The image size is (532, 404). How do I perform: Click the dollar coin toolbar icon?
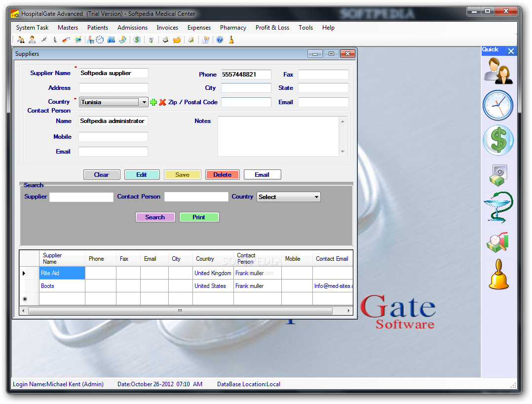pyautogui.click(x=137, y=40)
